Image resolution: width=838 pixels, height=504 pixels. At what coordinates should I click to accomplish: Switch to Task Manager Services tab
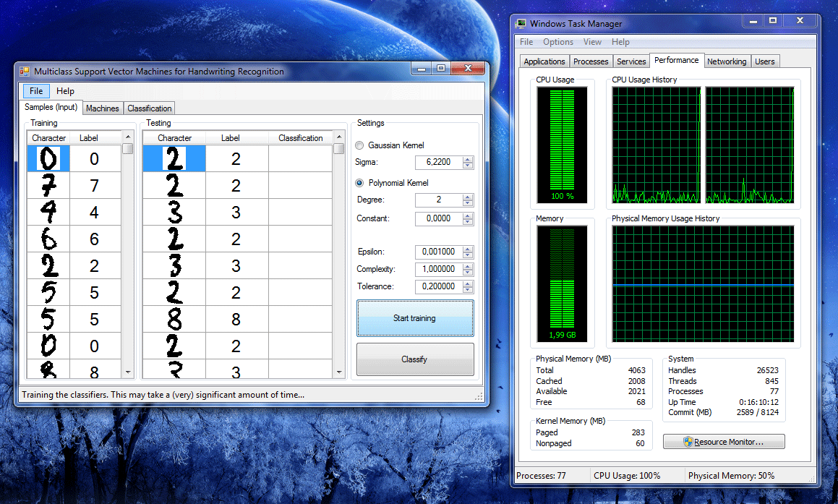(631, 61)
